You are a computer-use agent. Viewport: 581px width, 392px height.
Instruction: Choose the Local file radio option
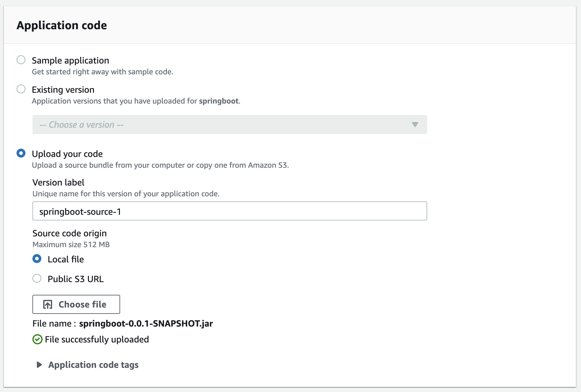[x=37, y=259]
